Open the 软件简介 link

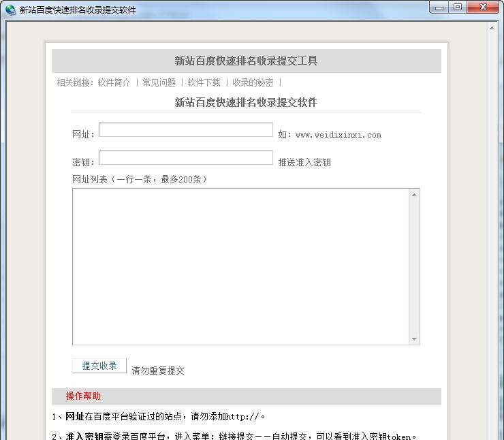114,82
